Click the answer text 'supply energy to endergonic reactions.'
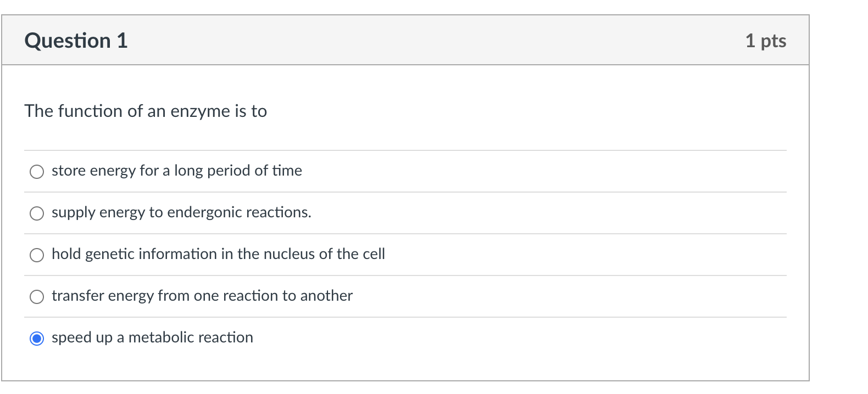This screenshot has height=394, width=868. (x=181, y=212)
